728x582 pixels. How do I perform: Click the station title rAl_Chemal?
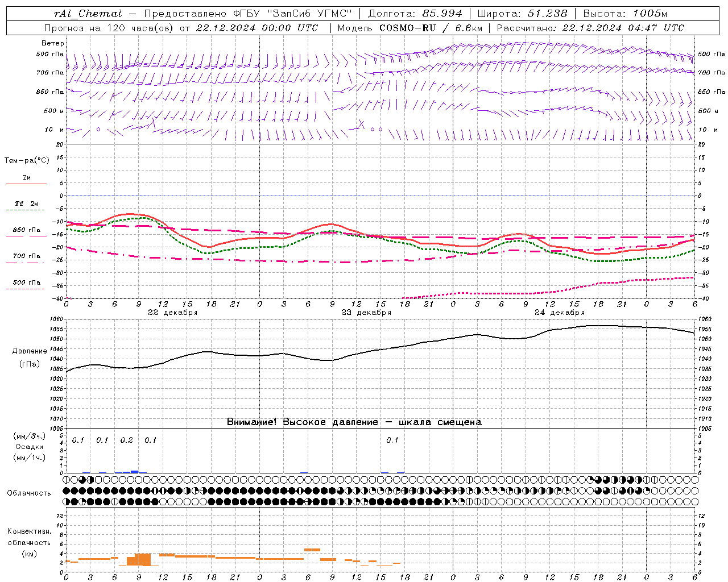point(88,14)
